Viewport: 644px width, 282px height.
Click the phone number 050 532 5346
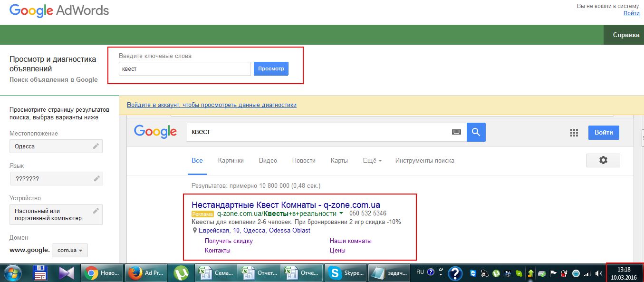(x=367, y=214)
